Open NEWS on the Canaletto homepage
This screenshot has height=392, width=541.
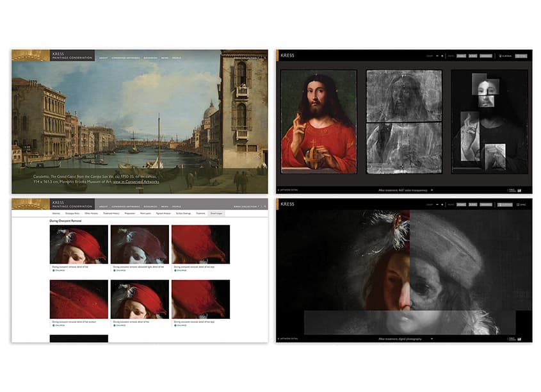[x=165, y=58]
